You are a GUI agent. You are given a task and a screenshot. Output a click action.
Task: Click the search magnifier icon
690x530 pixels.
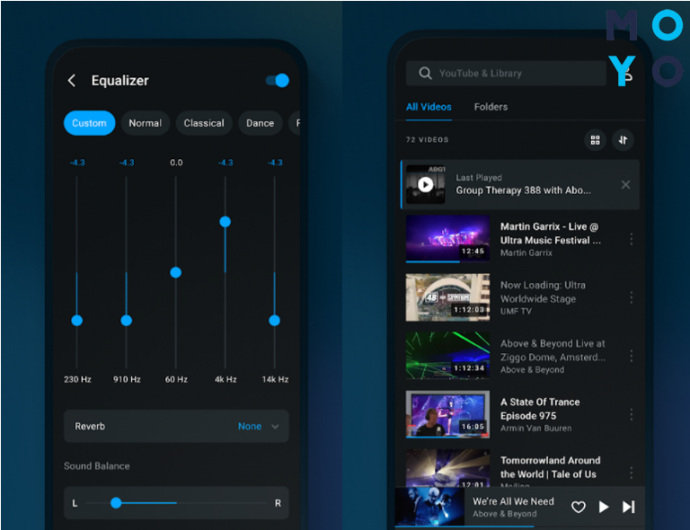[x=425, y=73]
